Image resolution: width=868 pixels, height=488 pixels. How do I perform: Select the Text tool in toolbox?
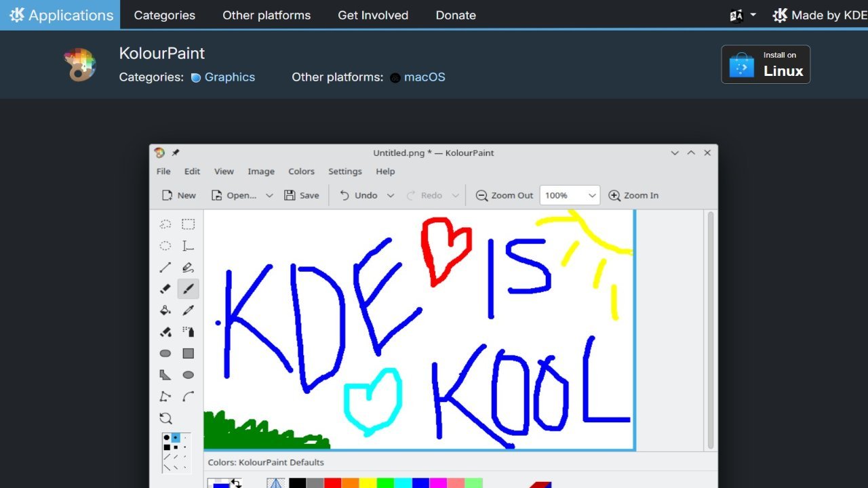tap(189, 246)
